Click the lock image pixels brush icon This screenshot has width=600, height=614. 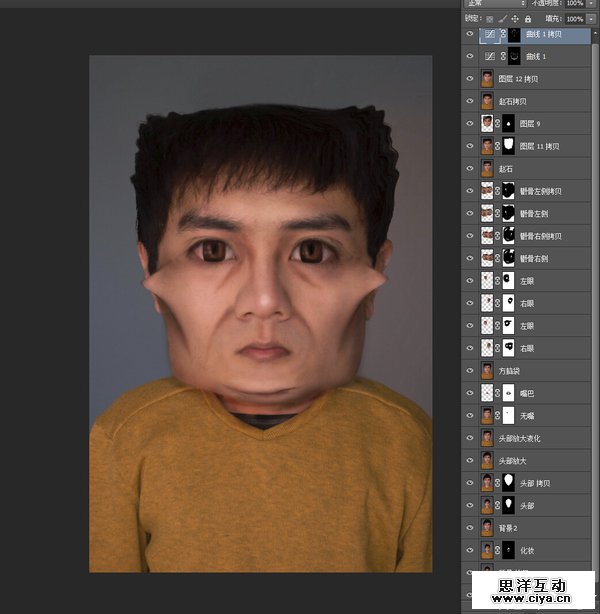coord(503,18)
